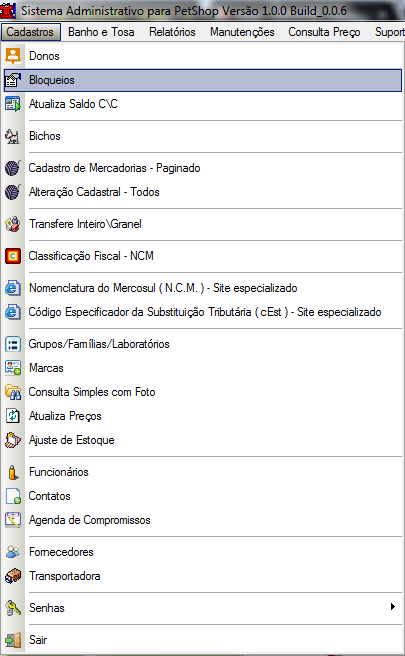
Task: Click the orange Donos person icon
Action: pos(13,56)
